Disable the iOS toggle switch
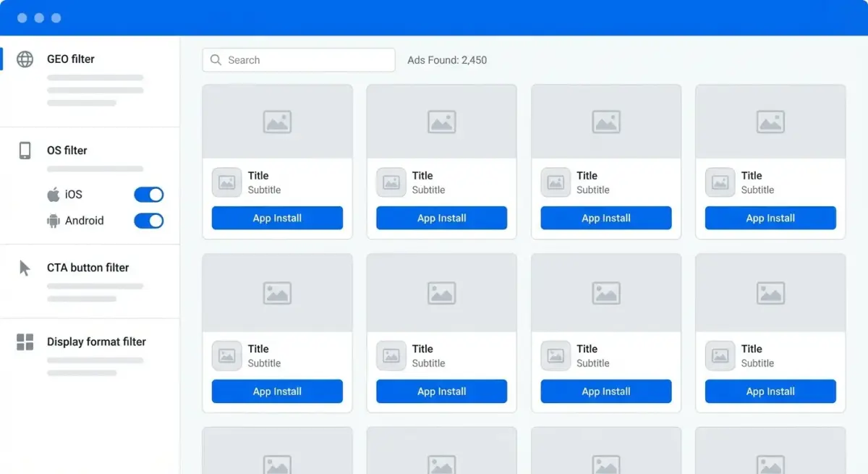The height and width of the screenshot is (474, 868). click(149, 195)
